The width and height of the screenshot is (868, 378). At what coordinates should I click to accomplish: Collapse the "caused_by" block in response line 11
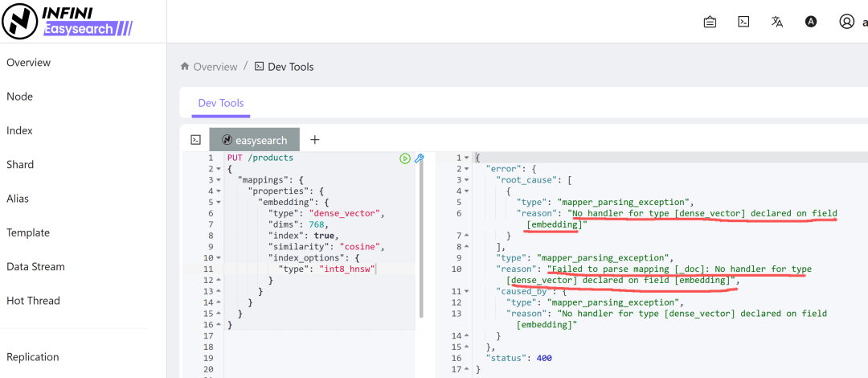(467, 291)
